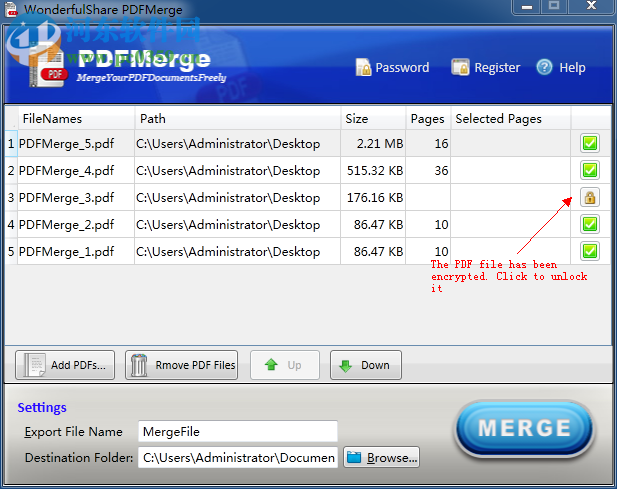Click row number 1 header
This screenshot has width=617, height=489.
pos(11,144)
